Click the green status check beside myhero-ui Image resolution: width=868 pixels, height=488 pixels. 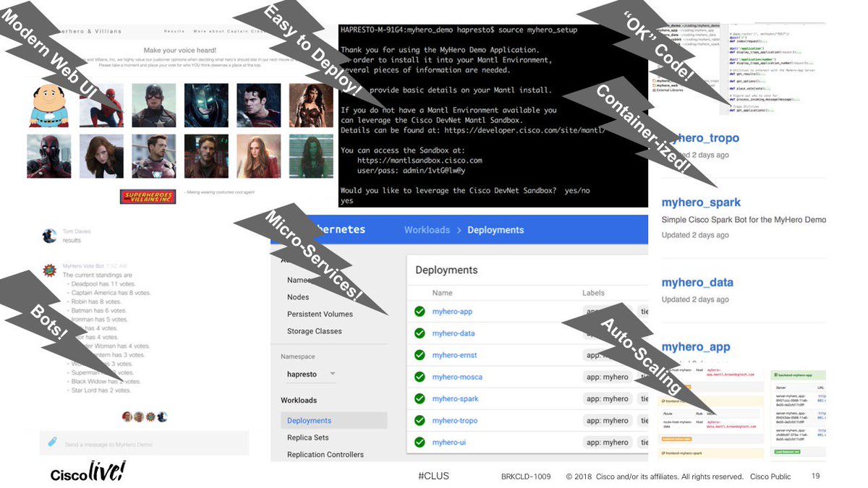click(x=420, y=442)
